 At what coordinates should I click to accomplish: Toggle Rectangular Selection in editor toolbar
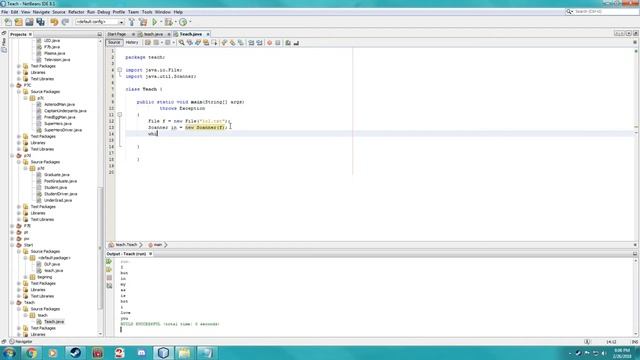(214, 42)
